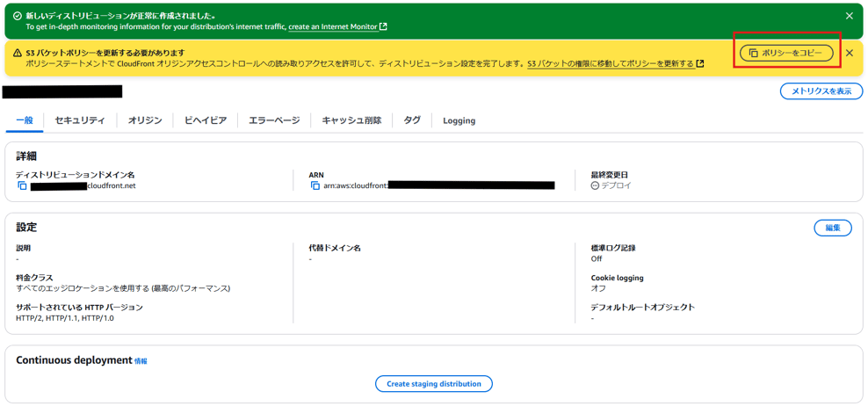Click Create staging distribution button
Screen dimensions: 868x406
pos(433,384)
